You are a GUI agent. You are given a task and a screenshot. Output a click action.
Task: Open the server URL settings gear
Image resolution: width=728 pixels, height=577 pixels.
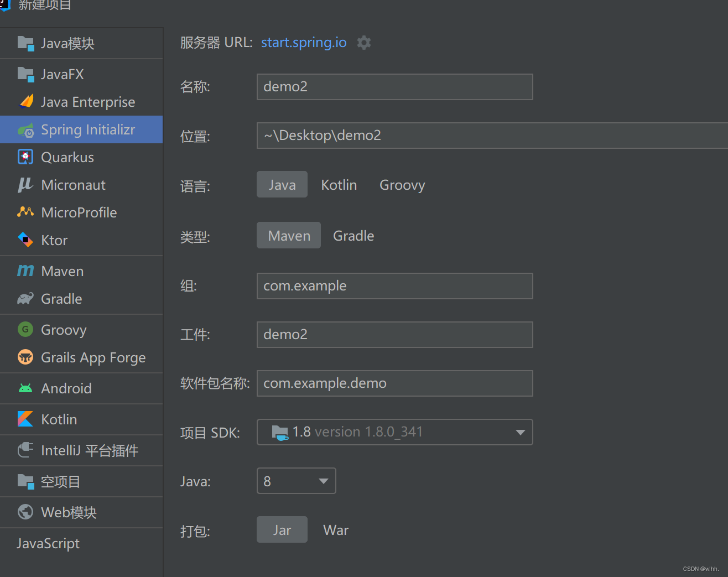pos(364,42)
